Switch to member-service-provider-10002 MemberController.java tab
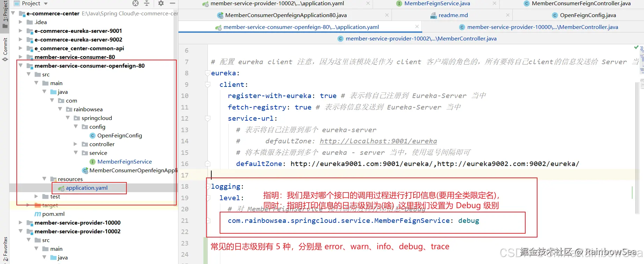The height and width of the screenshot is (264, 644). 421,39
